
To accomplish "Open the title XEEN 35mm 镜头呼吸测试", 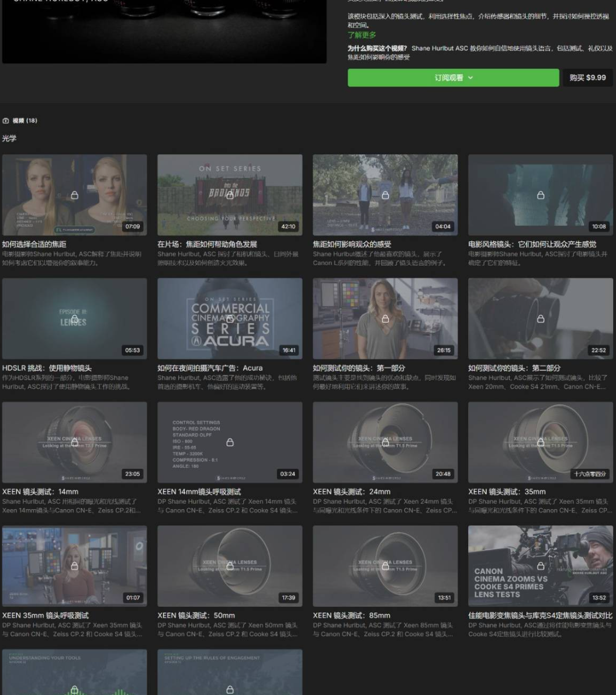I will (x=46, y=616).
